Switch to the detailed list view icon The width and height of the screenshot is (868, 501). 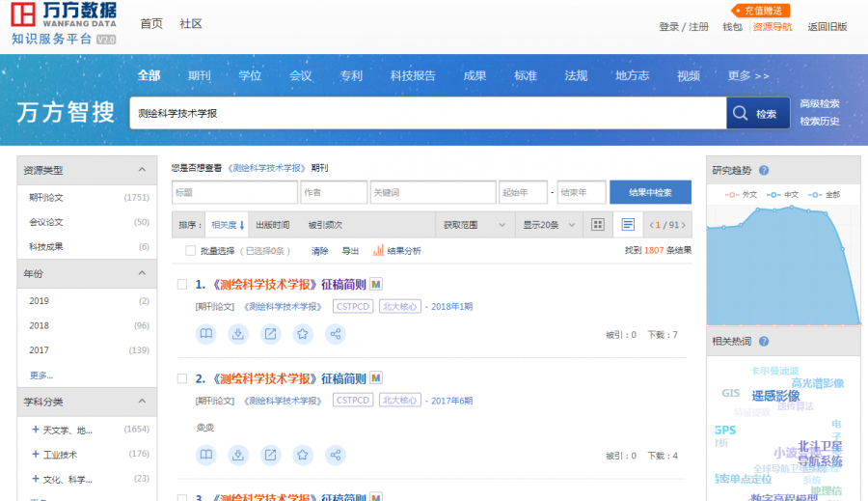[628, 225]
